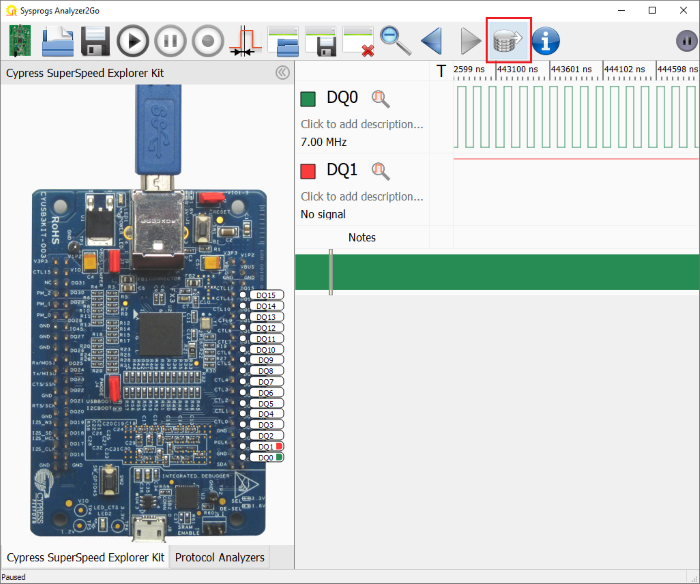Toggle the DQ15 pin on the board
The image size is (700, 584).
coord(267,295)
